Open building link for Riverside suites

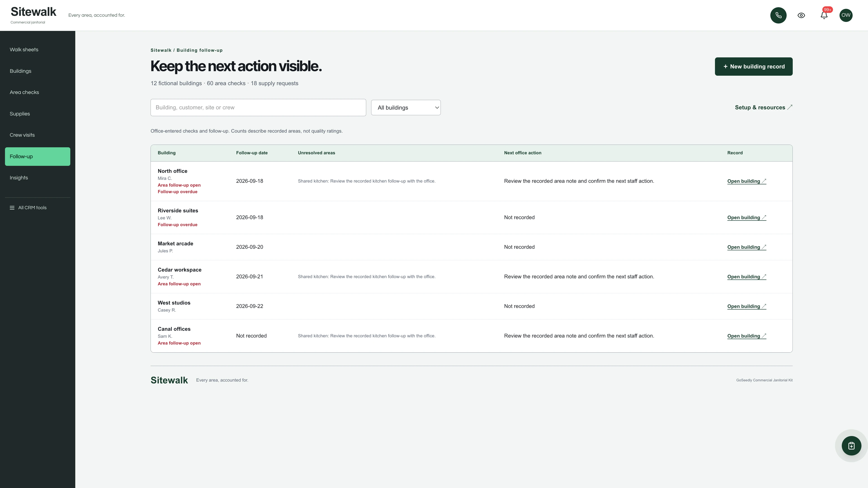pyautogui.click(x=747, y=218)
